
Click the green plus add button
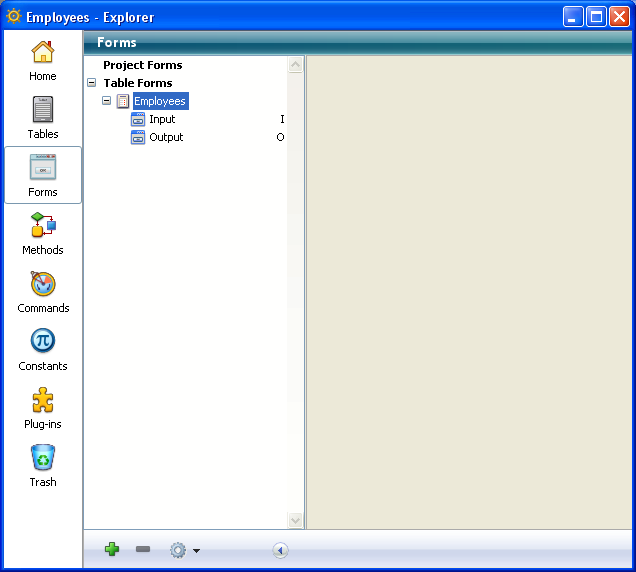click(x=112, y=549)
